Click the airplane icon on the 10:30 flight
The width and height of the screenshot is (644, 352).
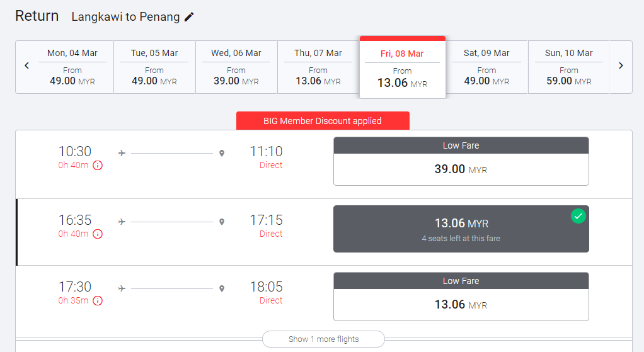pyautogui.click(x=122, y=153)
